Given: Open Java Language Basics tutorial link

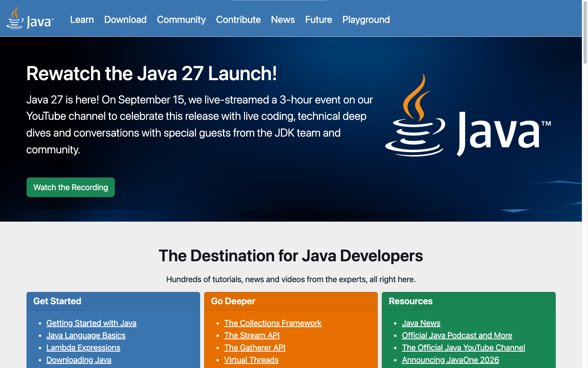Looking at the screenshot, I should 86,335.
